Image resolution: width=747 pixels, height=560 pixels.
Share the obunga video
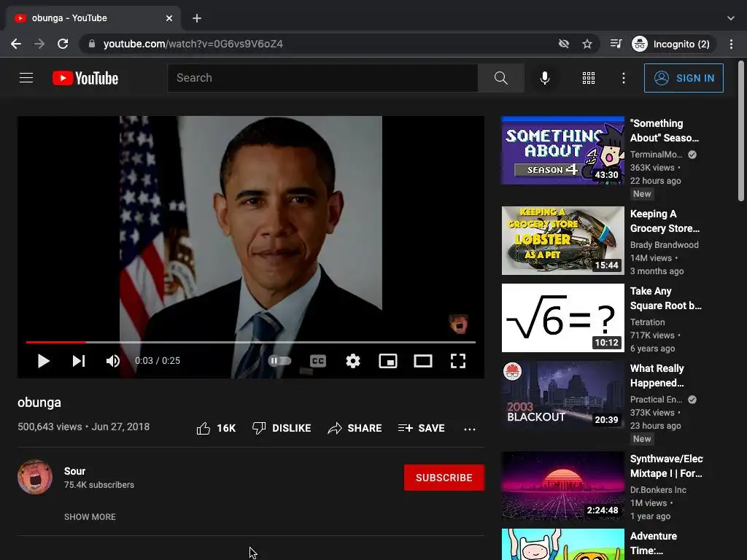pyautogui.click(x=355, y=428)
